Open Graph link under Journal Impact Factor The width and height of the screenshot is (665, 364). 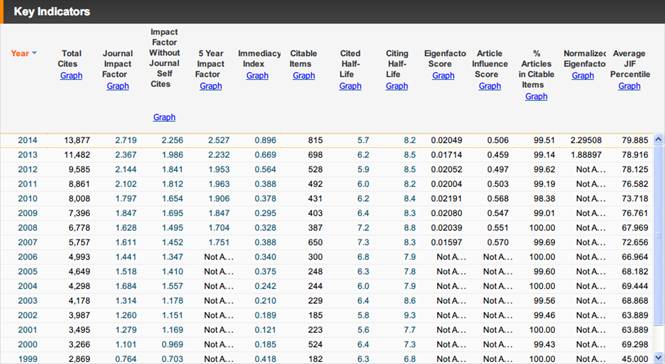[x=117, y=86]
